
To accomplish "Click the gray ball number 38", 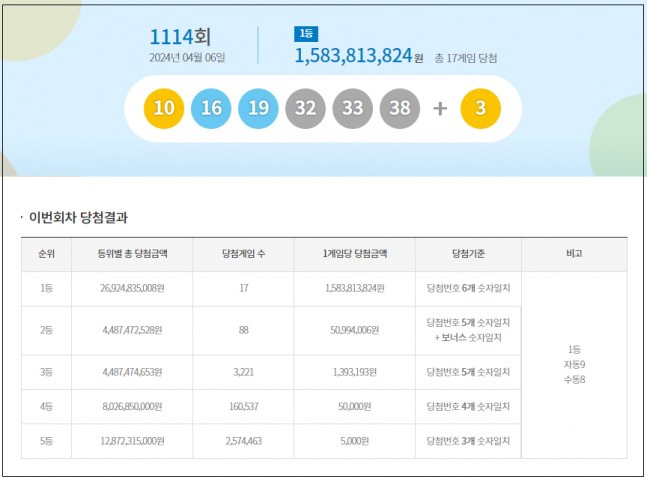I will coord(400,109).
